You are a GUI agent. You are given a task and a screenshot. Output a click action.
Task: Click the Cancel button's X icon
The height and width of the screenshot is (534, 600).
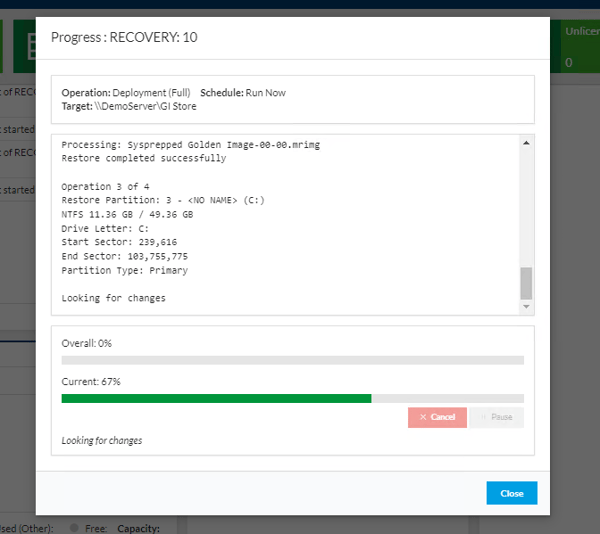[x=423, y=417]
